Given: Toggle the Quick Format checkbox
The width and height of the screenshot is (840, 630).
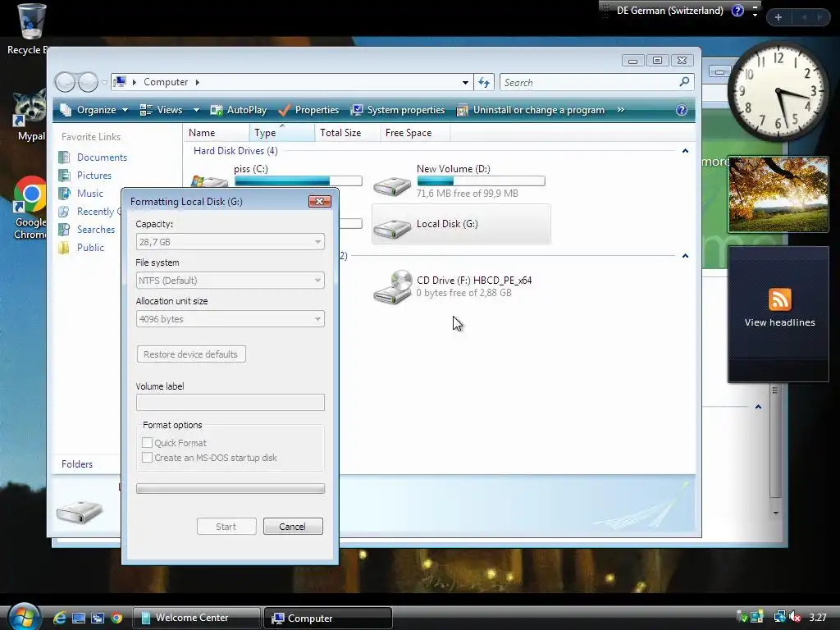Looking at the screenshot, I should pyautogui.click(x=147, y=442).
